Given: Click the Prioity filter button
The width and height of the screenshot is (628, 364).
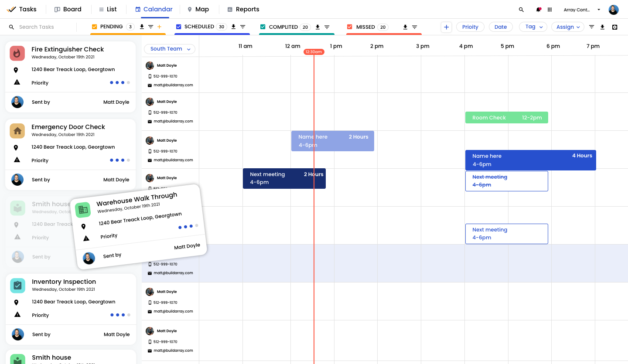Looking at the screenshot, I should (x=470, y=27).
